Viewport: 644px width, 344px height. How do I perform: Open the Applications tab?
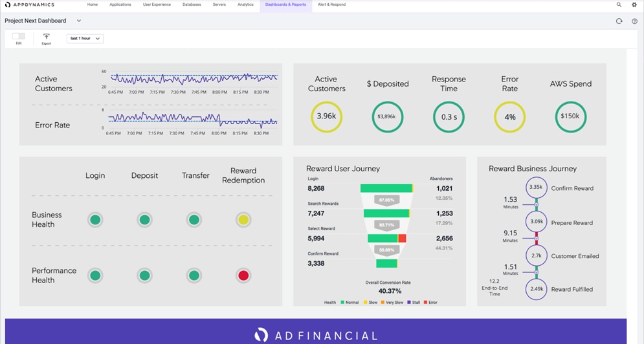(120, 5)
